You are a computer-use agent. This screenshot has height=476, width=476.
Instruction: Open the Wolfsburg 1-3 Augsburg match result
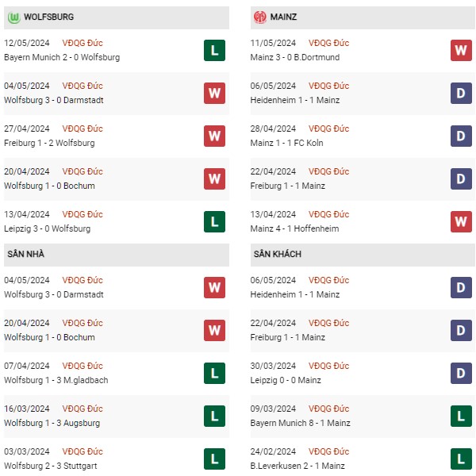[x=52, y=423]
